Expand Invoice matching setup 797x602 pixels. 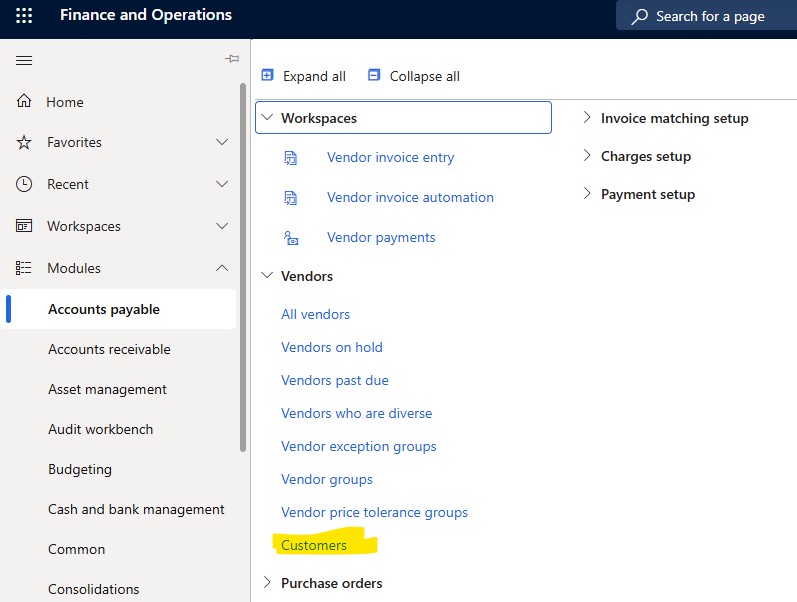pos(587,117)
